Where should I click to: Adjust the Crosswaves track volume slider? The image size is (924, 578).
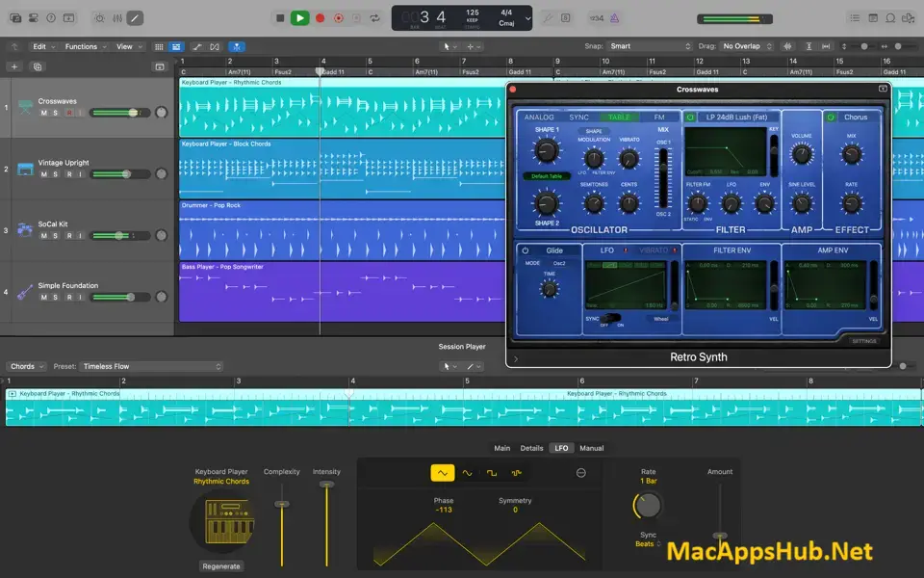(x=121, y=113)
